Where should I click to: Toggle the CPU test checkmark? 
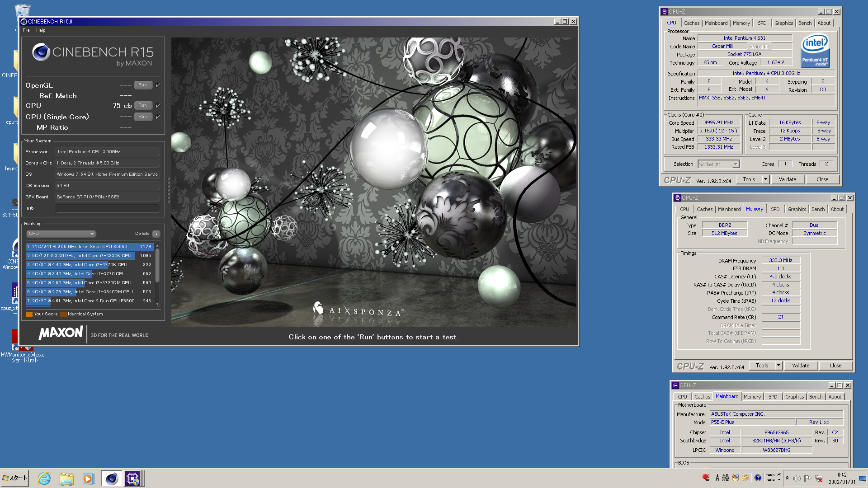click(x=158, y=105)
